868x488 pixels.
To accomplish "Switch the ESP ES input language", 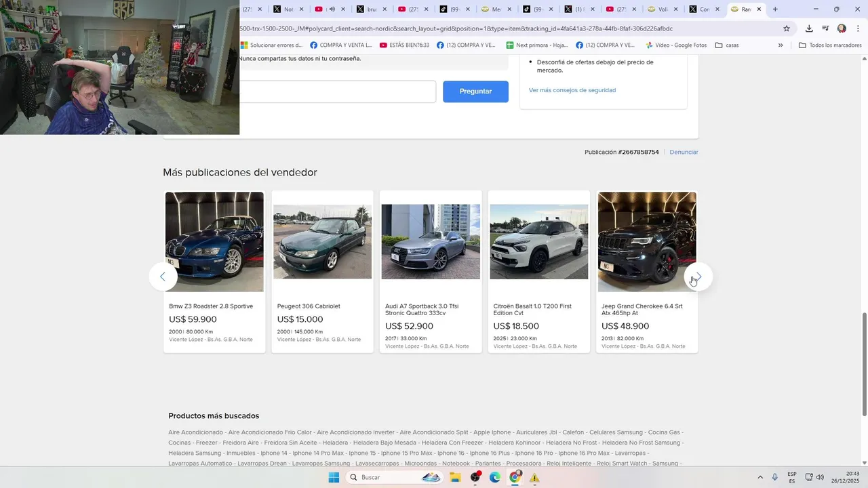I will tap(792, 477).
